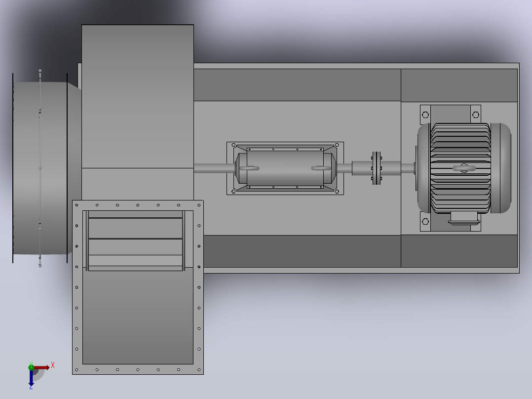Click the green Y axis origin ball

point(31,367)
